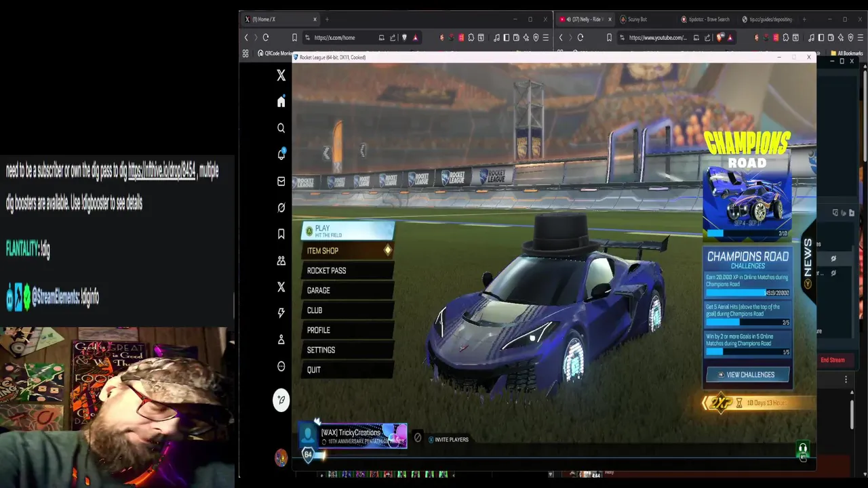This screenshot has height=488, width=868.
Task: Open the lightning bolt icon in X sidebar
Action: (281, 313)
